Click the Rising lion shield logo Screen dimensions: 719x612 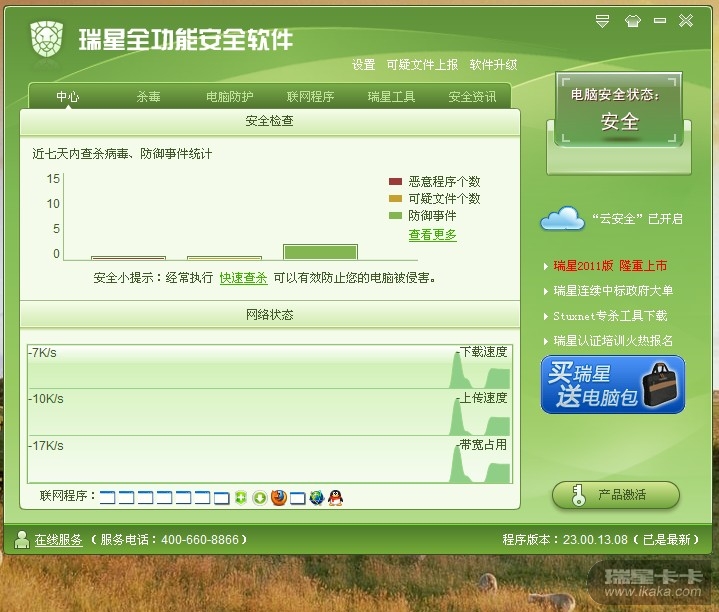point(46,39)
